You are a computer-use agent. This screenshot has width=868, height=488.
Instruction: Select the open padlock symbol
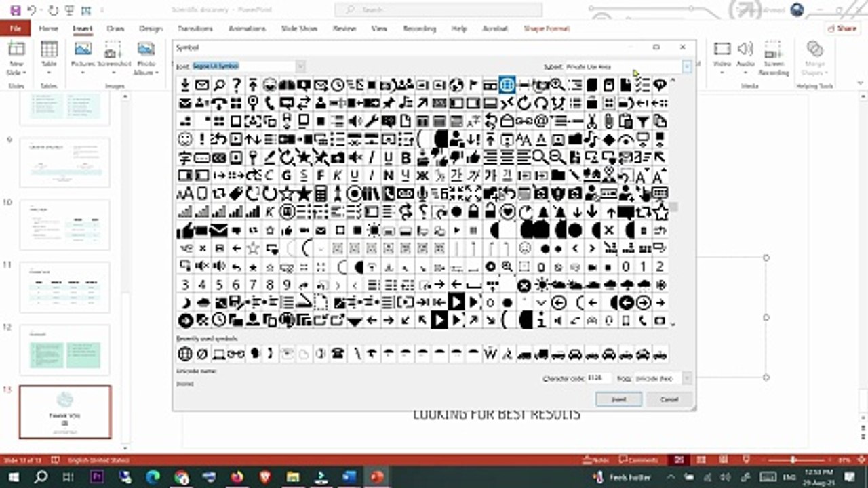point(490,211)
